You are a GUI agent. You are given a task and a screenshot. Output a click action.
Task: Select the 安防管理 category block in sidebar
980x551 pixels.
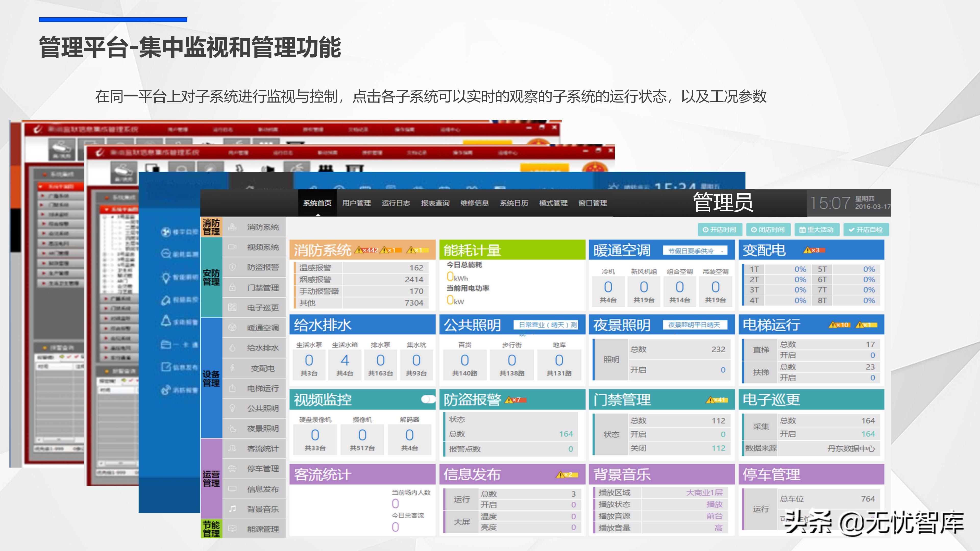(x=211, y=278)
